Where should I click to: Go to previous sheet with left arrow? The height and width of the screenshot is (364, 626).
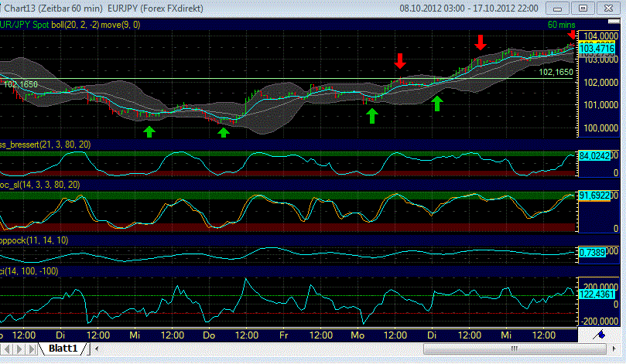pyautogui.click(x=6, y=349)
